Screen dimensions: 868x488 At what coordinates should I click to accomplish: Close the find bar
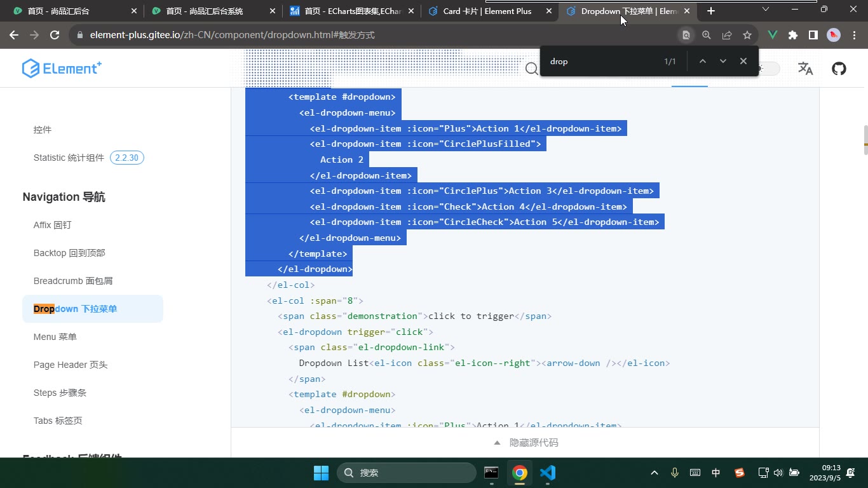click(743, 61)
